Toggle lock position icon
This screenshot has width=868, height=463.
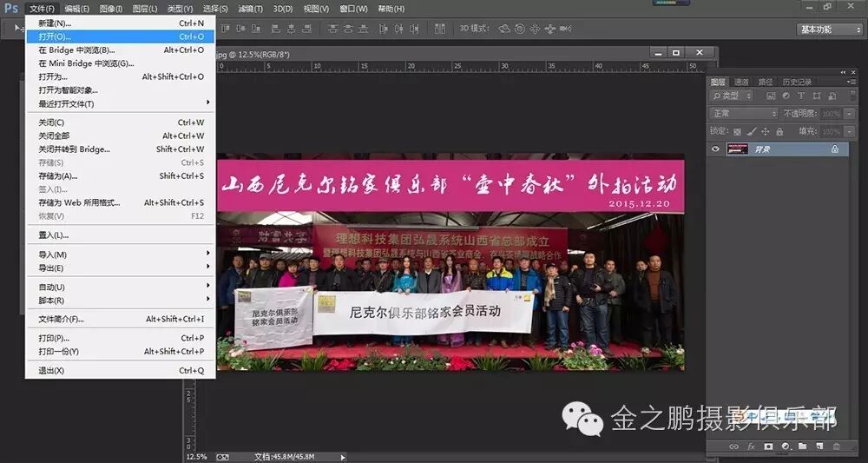tap(765, 132)
